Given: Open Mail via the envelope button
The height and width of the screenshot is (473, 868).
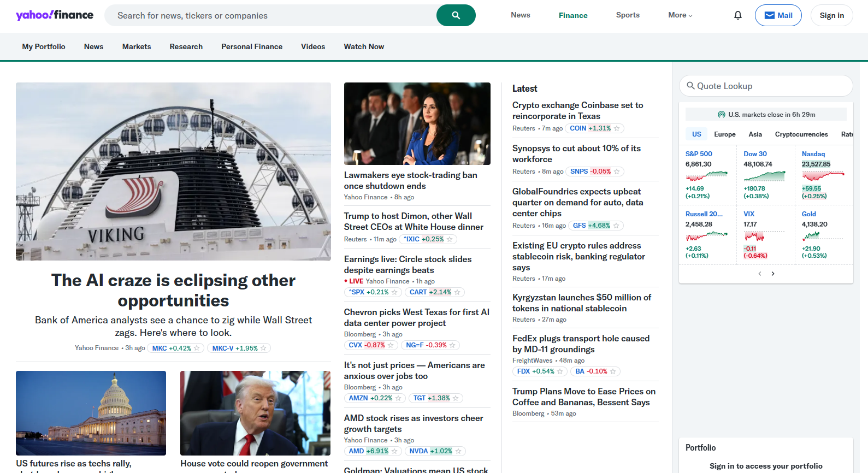Looking at the screenshot, I should [778, 15].
